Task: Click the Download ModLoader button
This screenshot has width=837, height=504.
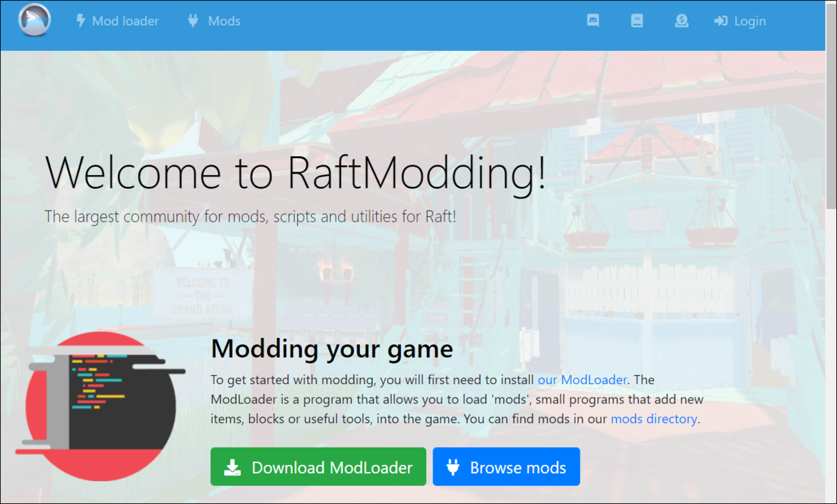Action: point(318,466)
